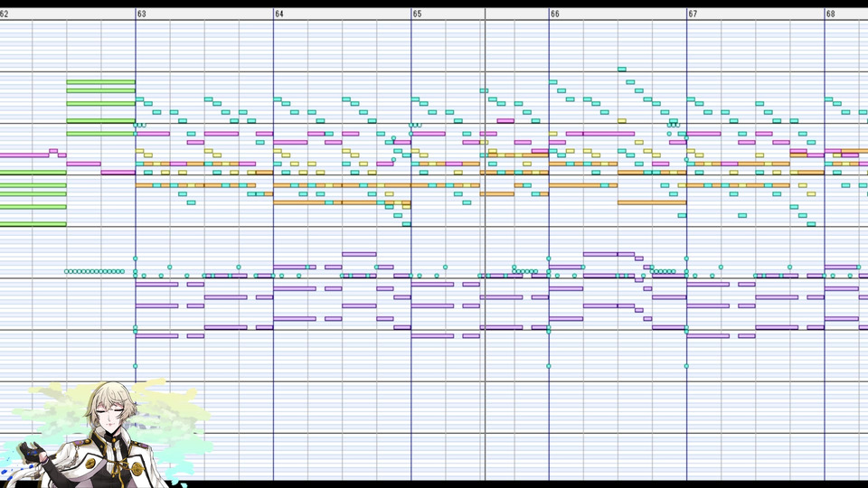This screenshot has height=488, width=868.
Task: Select the topmost green note before measure 63
Action: coord(100,82)
